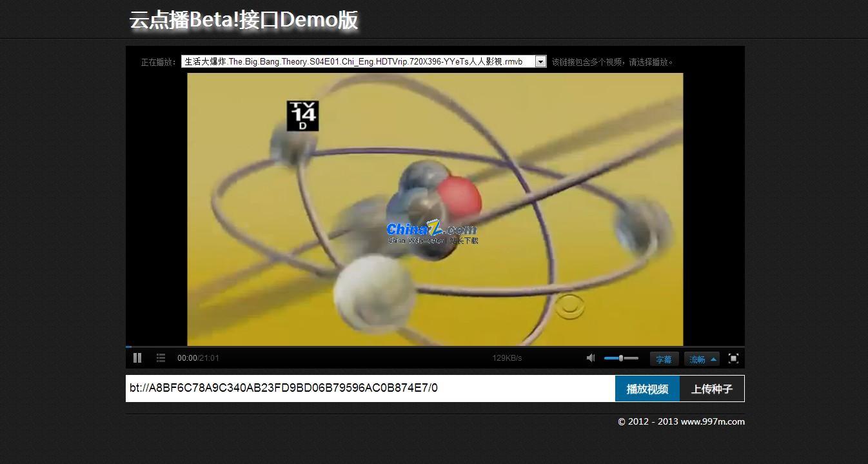868x464 pixels.
Task: Enter fullscreen with the fullscreen icon
Action: click(x=733, y=358)
